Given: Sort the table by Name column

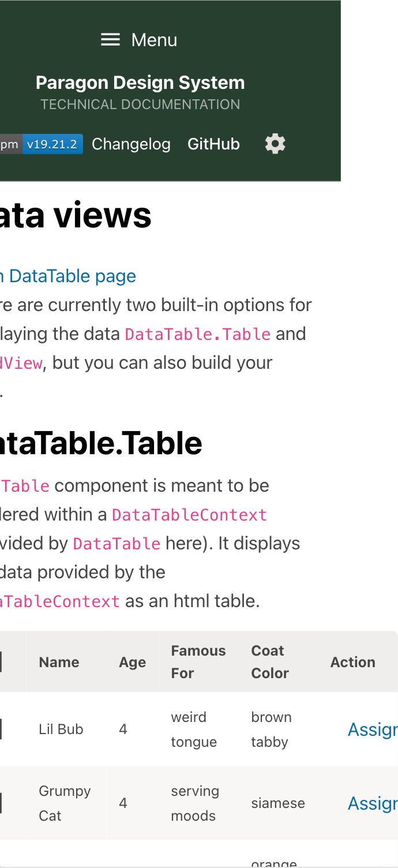Looking at the screenshot, I should pos(58,661).
